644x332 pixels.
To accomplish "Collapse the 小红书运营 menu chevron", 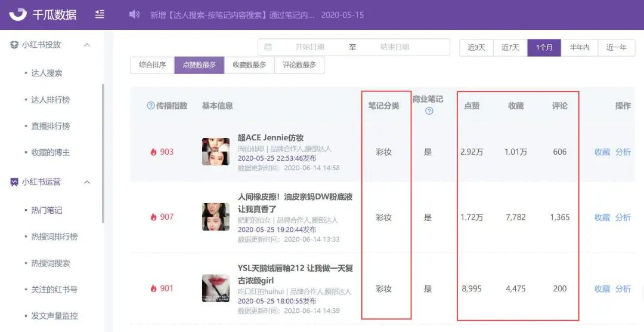I will 87,182.
